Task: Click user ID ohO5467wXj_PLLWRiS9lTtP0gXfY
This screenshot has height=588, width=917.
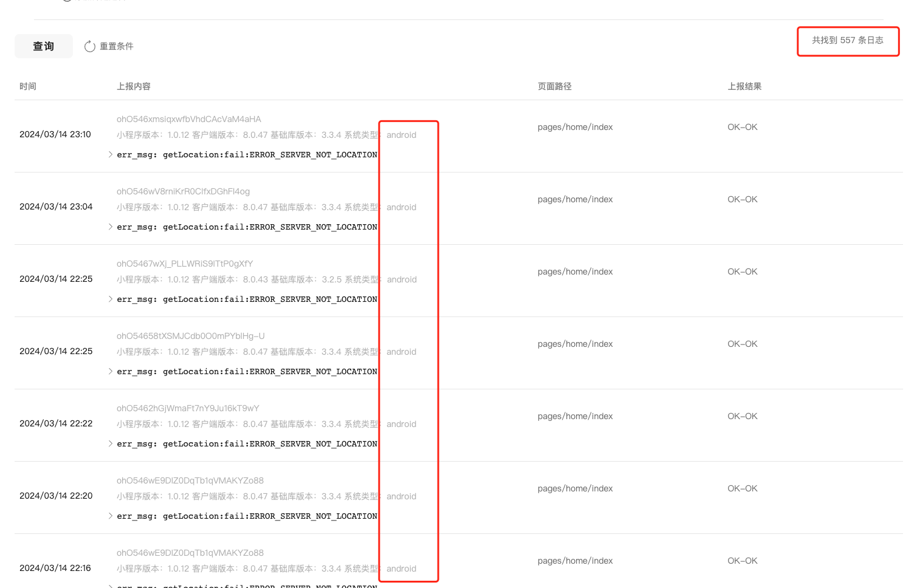Action: 185,264
